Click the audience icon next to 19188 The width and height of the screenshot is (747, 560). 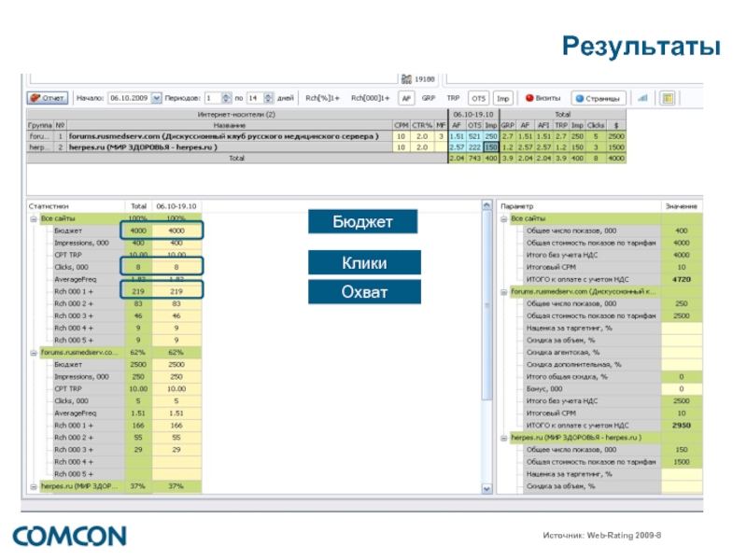tap(406, 79)
